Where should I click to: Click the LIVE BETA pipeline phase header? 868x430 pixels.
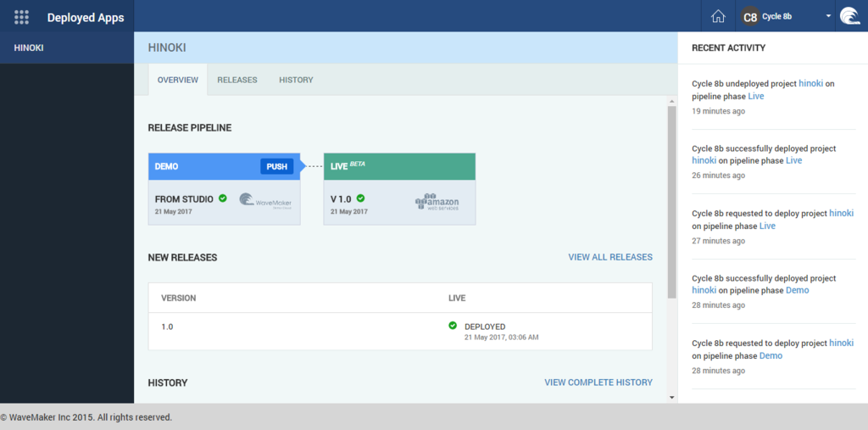click(x=399, y=166)
